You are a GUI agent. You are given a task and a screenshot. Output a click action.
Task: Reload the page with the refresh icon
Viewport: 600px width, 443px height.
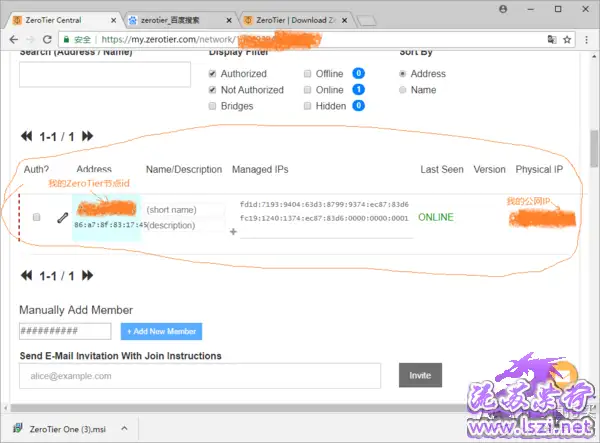click(x=47, y=39)
